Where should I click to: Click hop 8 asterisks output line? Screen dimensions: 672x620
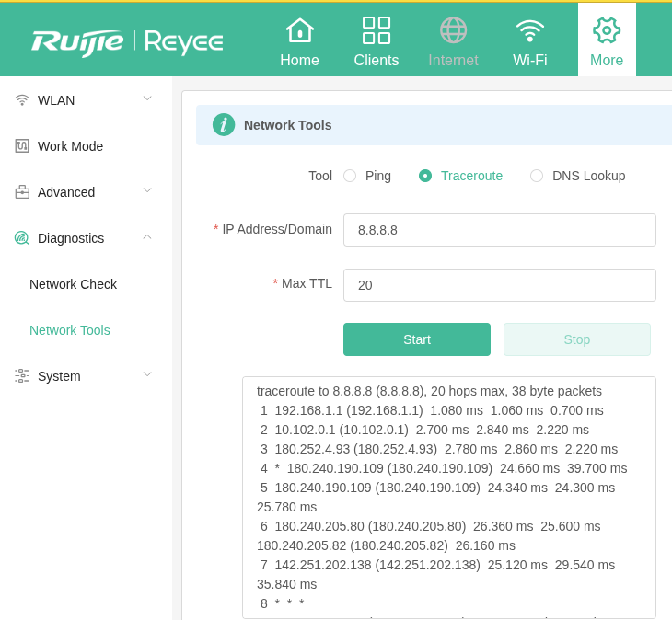pos(283,603)
